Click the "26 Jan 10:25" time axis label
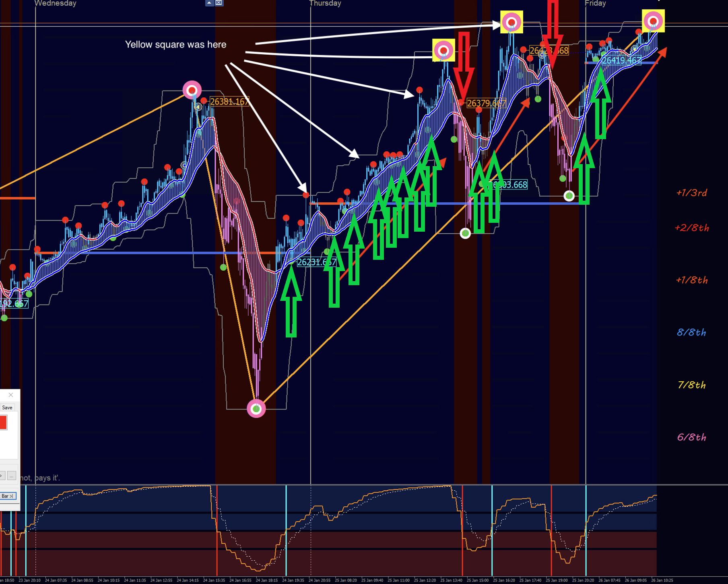The height and width of the screenshot is (584, 728). click(x=662, y=580)
